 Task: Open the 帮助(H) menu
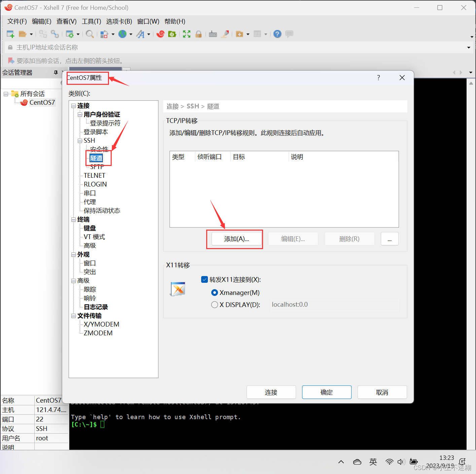click(x=175, y=22)
